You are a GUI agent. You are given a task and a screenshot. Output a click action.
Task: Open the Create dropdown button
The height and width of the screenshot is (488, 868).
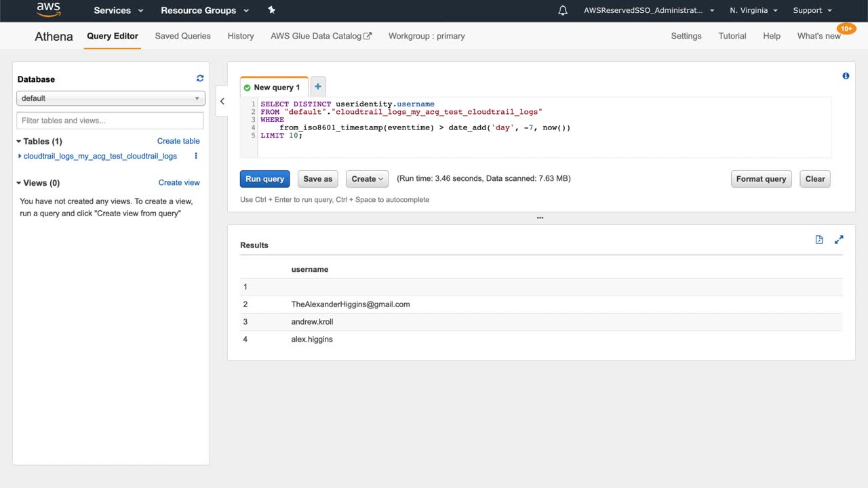[x=367, y=179]
